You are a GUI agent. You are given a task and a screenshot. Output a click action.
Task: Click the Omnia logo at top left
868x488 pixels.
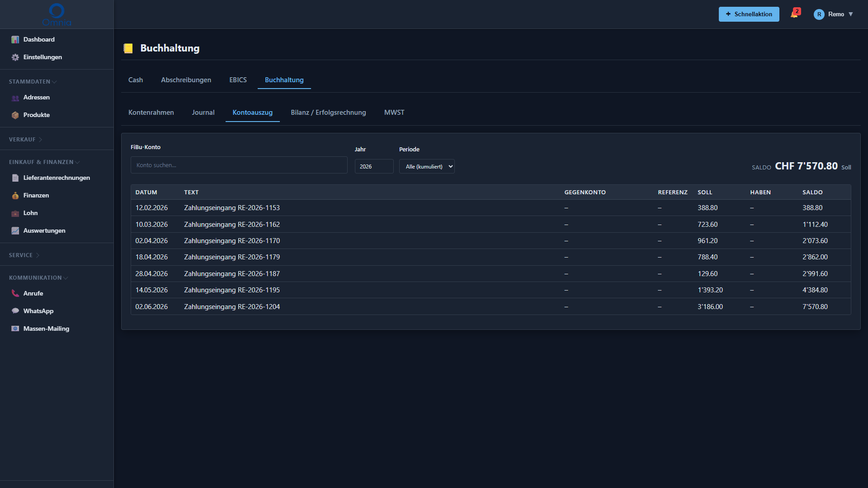[57, 14]
